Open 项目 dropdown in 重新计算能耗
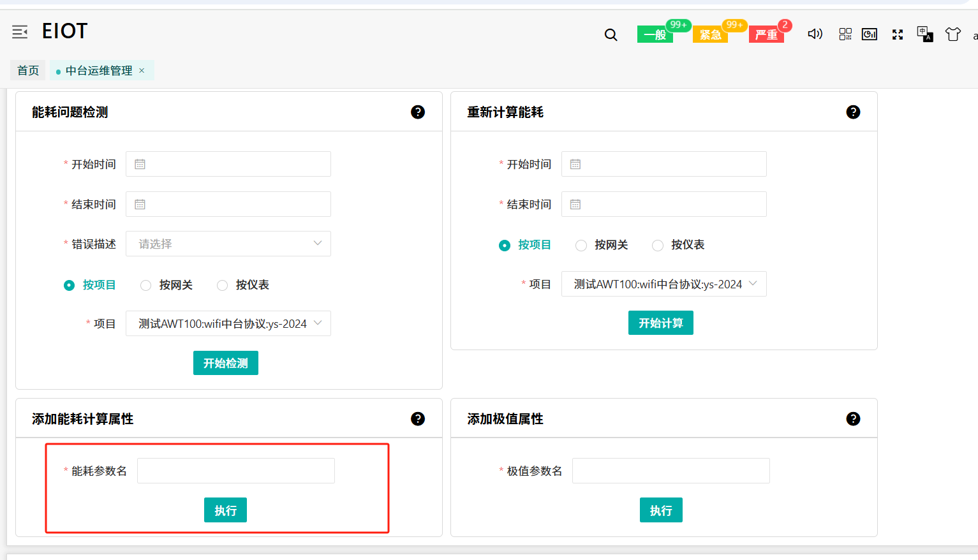The width and height of the screenshot is (978, 560). pyautogui.click(x=663, y=284)
